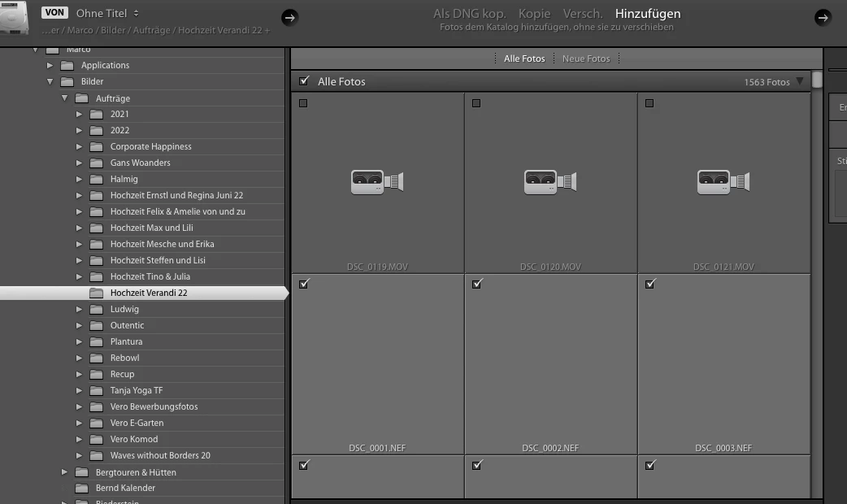Click the folder icon of Plantura
This screenshot has height=504, width=847.
96,341
